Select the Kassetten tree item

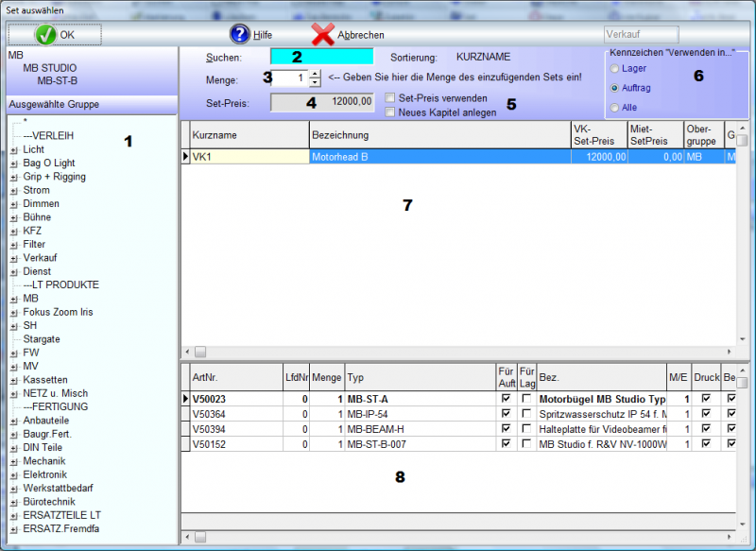pyautogui.click(x=45, y=379)
